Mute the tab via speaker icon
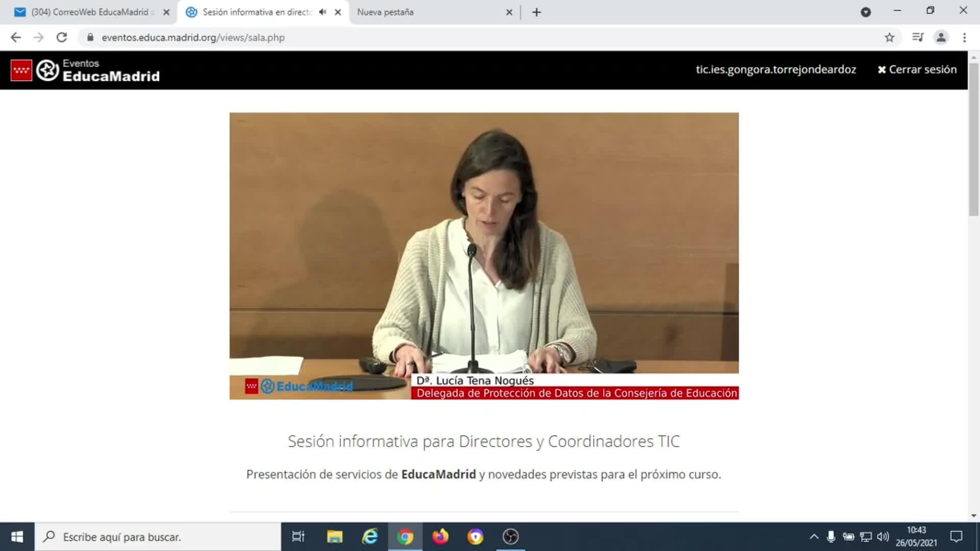980x551 pixels. click(x=323, y=12)
